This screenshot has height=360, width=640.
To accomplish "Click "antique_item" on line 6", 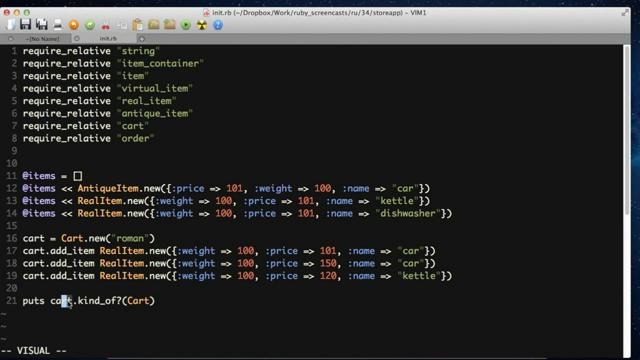I will tap(155, 113).
